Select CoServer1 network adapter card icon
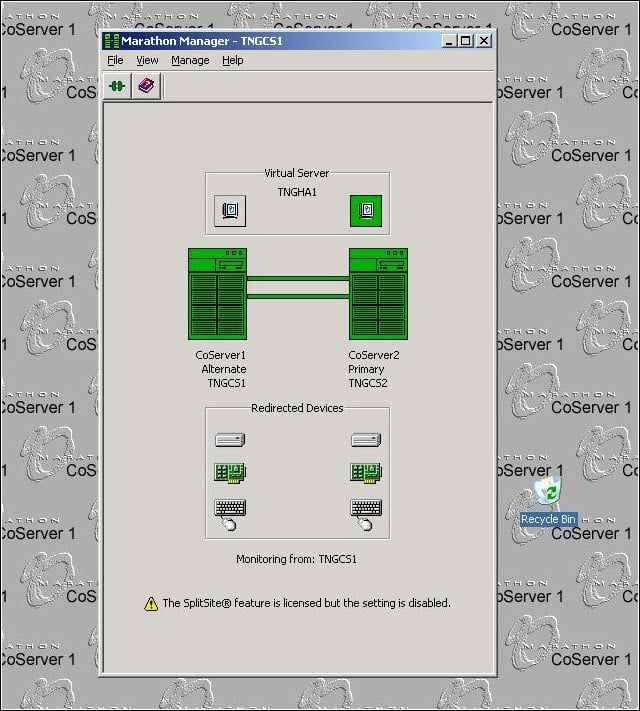640x711 pixels. coord(230,473)
